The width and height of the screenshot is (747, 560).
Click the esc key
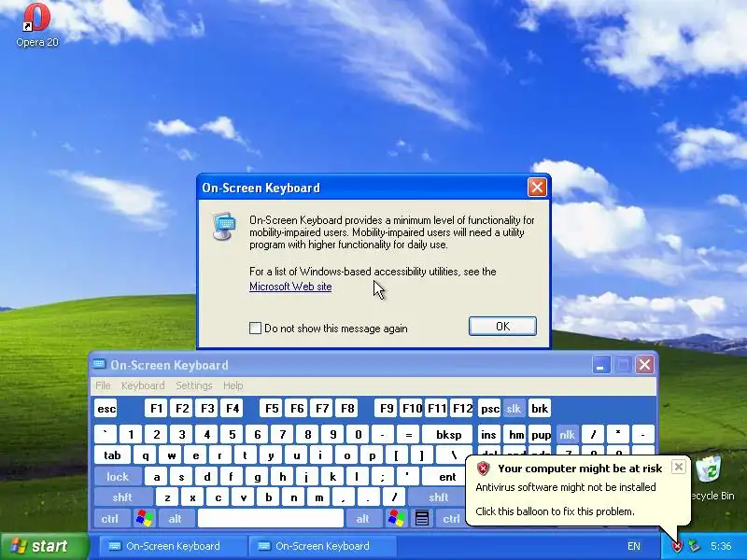pyautogui.click(x=106, y=409)
